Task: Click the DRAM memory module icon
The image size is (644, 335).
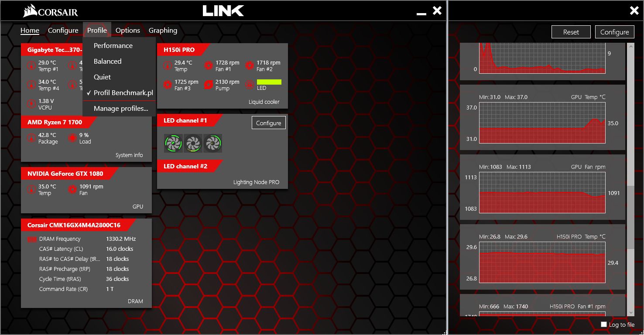Action: [x=32, y=239]
